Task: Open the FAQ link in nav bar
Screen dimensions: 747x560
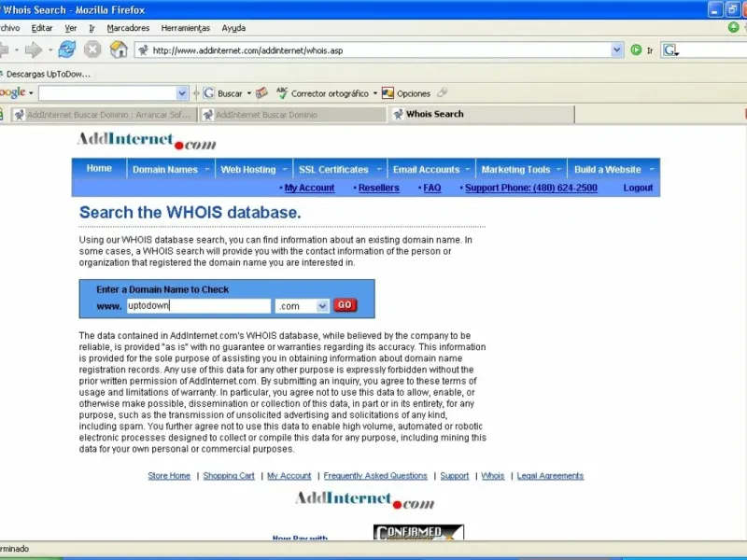Action: pyautogui.click(x=432, y=188)
